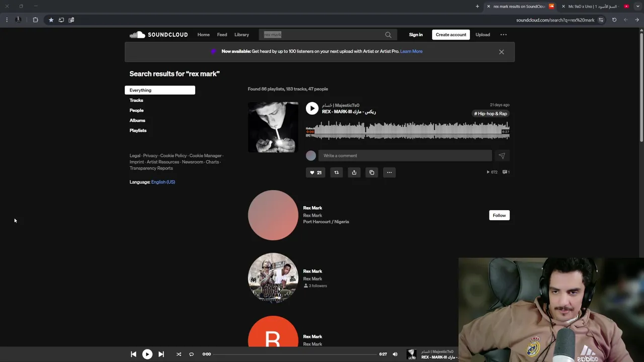The width and height of the screenshot is (644, 362).
Task: Click Create account button
Action: click(x=451, y=35)
